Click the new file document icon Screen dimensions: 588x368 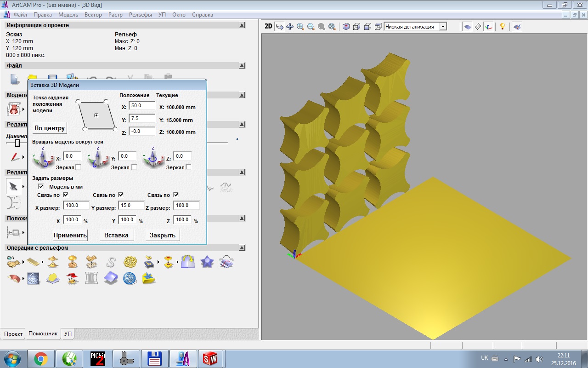tap(15, 80)
